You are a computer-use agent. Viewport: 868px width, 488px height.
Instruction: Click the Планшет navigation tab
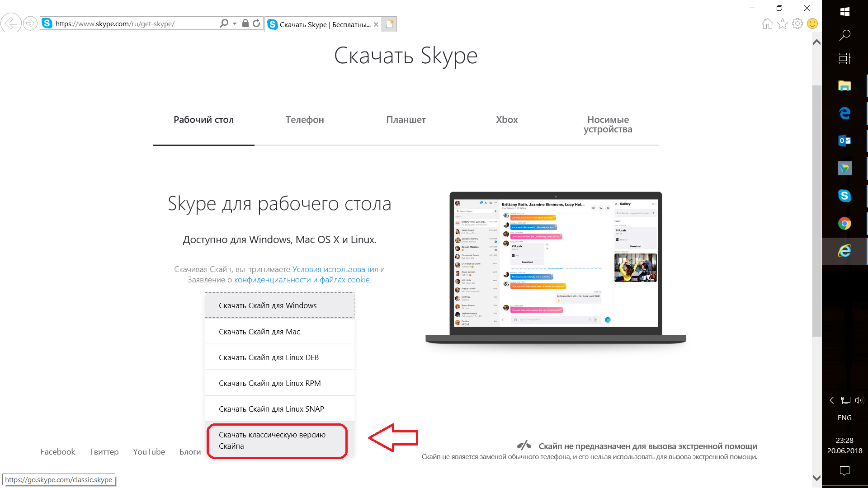(x=406, y=119)
